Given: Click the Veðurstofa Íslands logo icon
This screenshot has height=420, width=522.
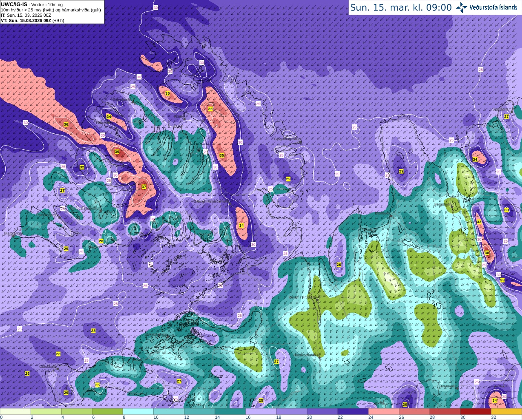Looking at the screenshot, I should [x=462, y=7].
